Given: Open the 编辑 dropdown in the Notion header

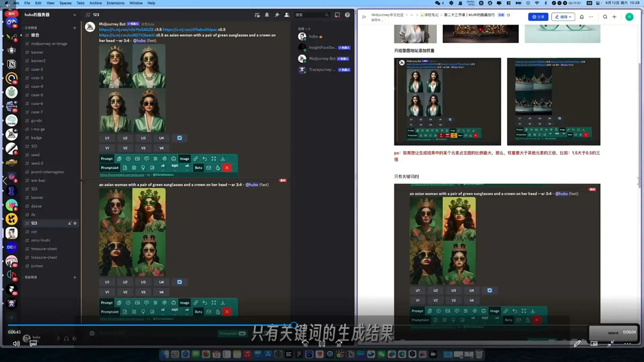Looking at the screenshot, I should [x=563, y=17].
